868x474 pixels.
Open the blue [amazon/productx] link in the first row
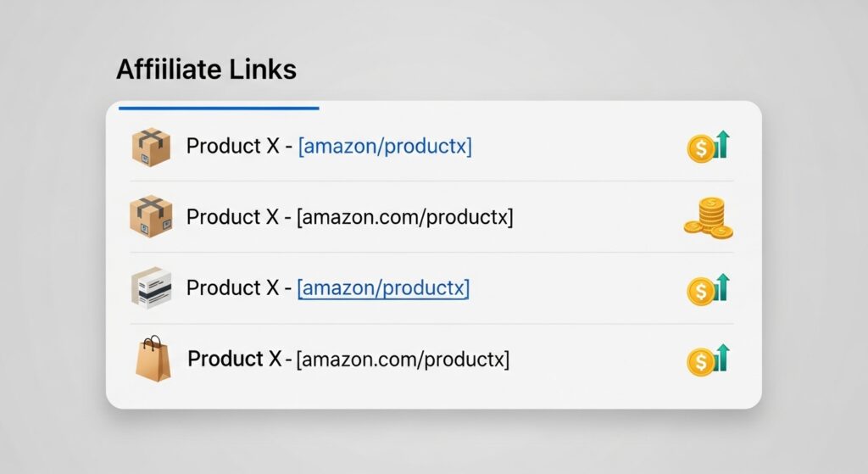coord(385,147)
